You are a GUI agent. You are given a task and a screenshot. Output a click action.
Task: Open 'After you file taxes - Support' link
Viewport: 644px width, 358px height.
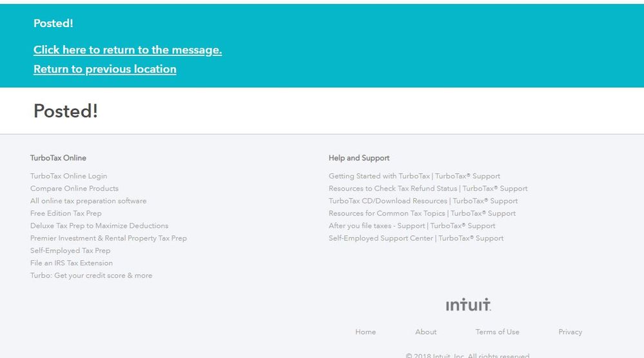coord(412,225)
